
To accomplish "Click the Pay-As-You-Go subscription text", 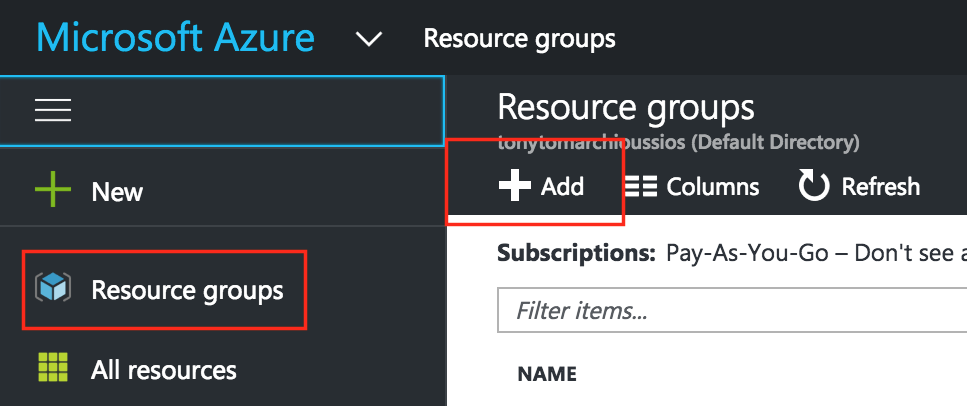I will pos(746,253).
